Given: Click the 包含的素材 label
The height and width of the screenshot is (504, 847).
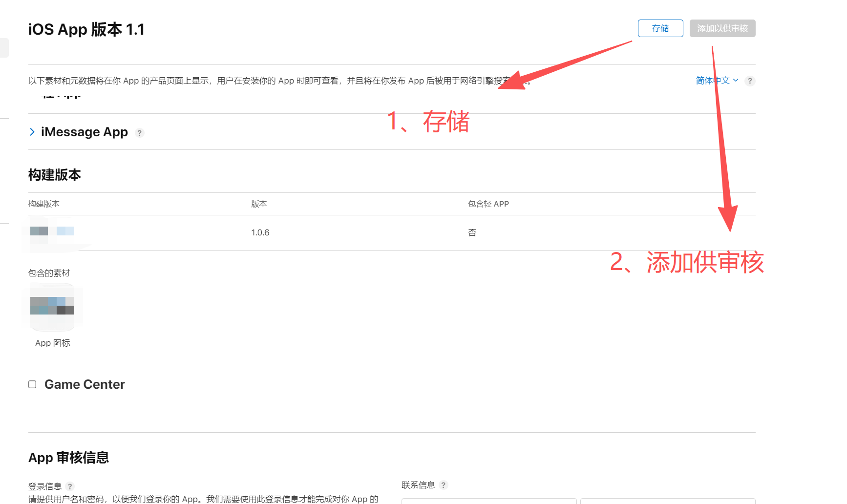Looking at the screenshot, I should tap(49, 273).
